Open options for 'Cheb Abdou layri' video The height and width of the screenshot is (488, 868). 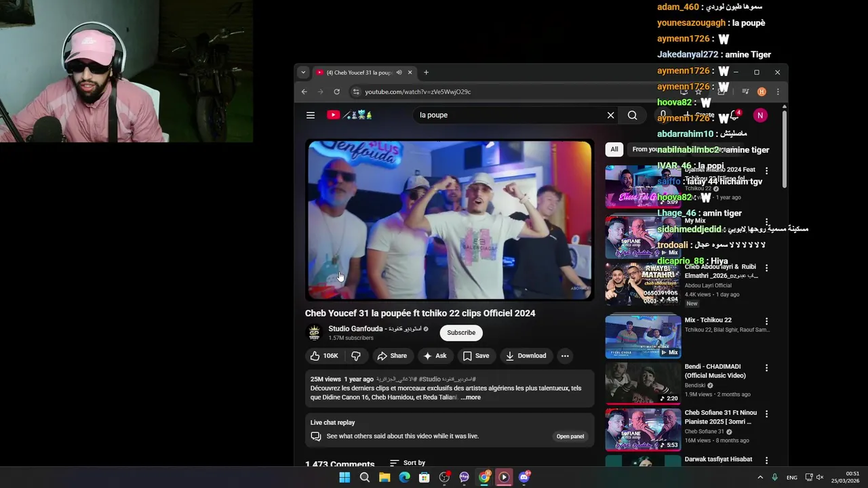pos(767,268)
